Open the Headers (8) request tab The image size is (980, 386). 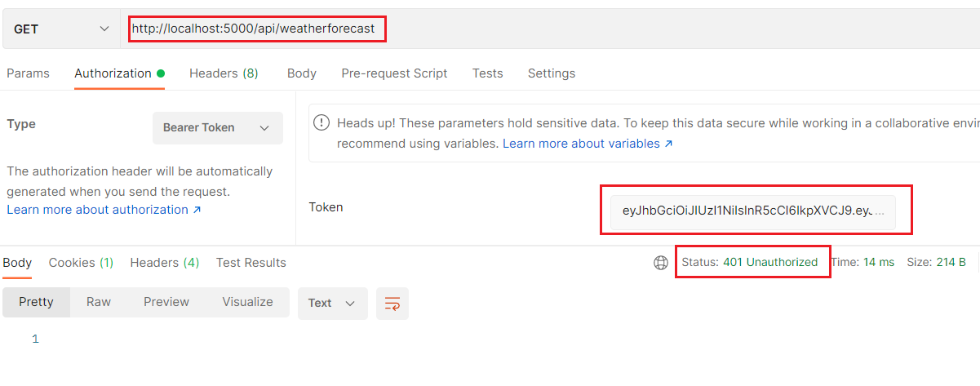pyautogui.click(x=224, y=73)
